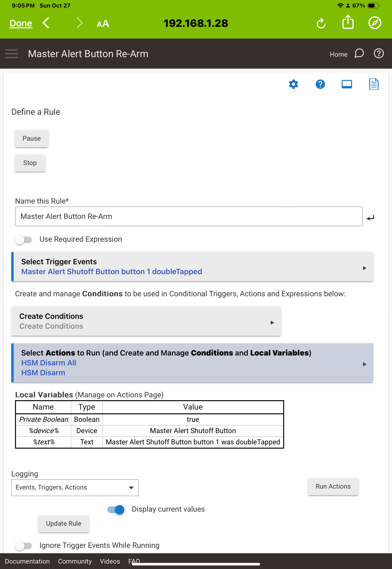Click the Update Rule button
The width and height of the screenshot is (392, 569).
pos(64,524)
